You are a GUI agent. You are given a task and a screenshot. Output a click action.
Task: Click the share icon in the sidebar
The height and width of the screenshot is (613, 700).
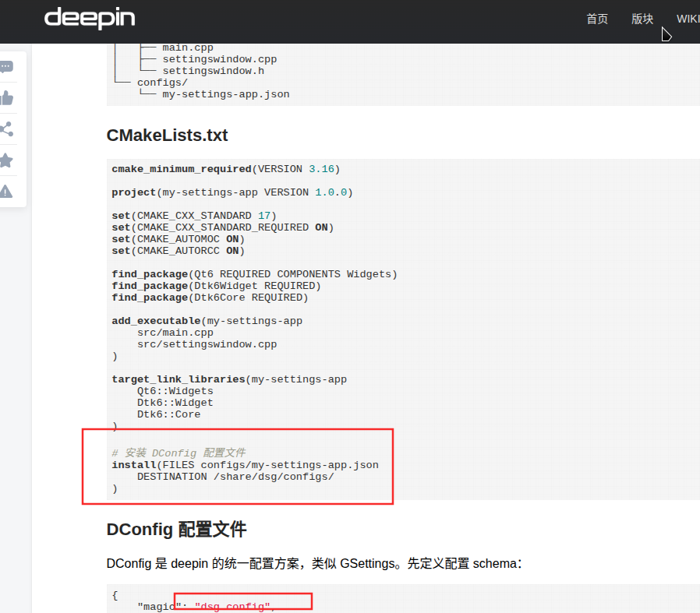click(6, 129)
